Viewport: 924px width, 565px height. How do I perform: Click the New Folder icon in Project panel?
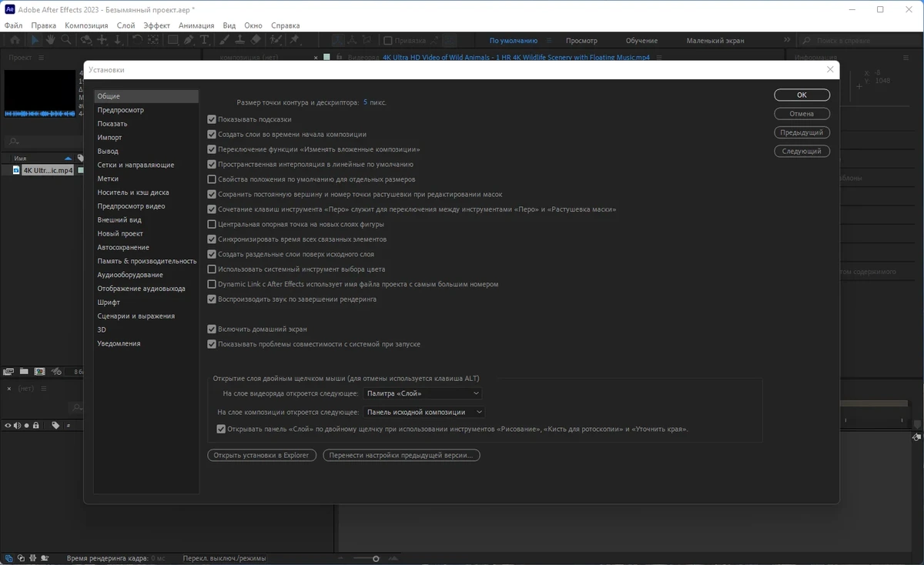point(24,371)
